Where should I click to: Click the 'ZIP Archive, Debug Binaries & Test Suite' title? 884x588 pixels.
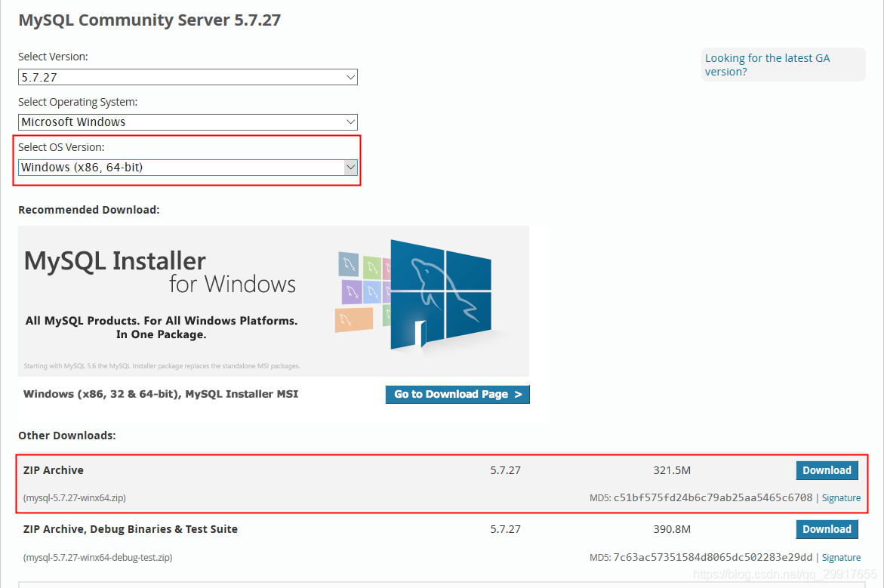(x=131, y=529)
